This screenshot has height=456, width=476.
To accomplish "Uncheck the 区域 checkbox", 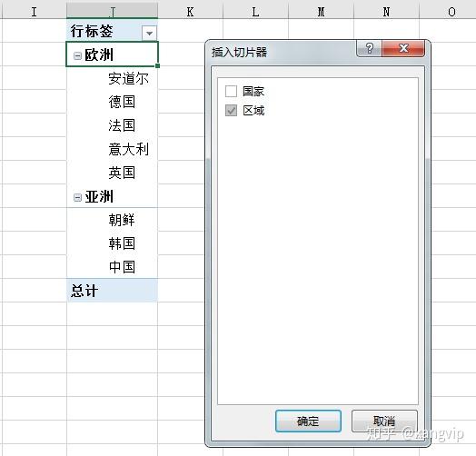I will [x=231, y=111].
